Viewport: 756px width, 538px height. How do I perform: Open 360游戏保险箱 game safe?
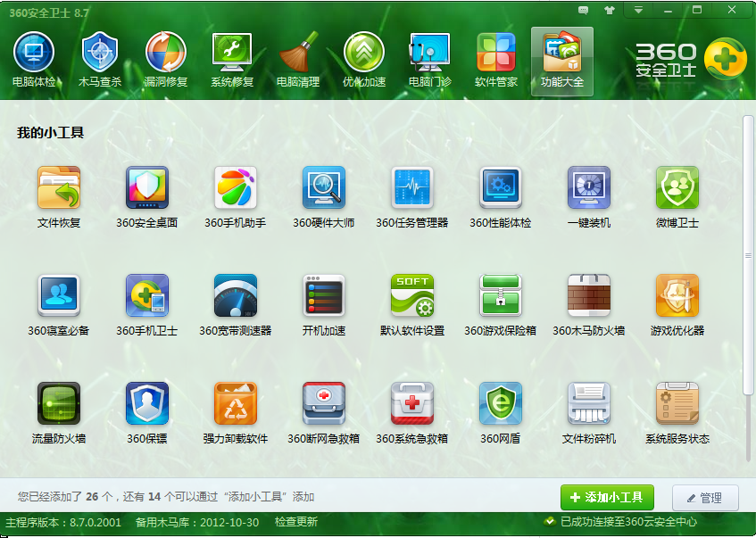[x=500, y=299]
